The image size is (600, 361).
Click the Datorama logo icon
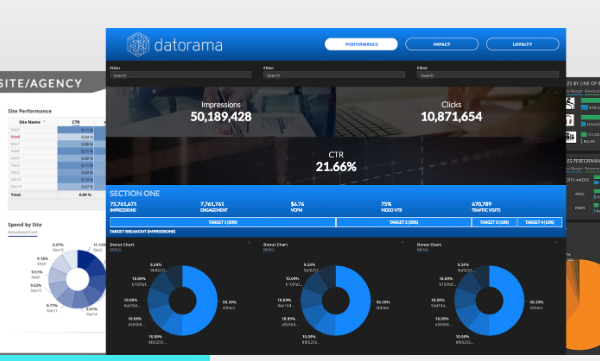[x=138, y=44]
